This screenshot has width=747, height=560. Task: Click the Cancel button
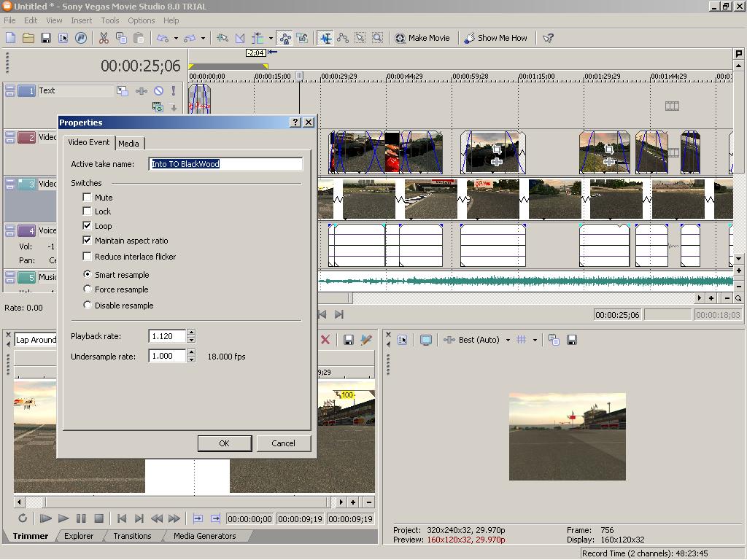pos(283,443)
